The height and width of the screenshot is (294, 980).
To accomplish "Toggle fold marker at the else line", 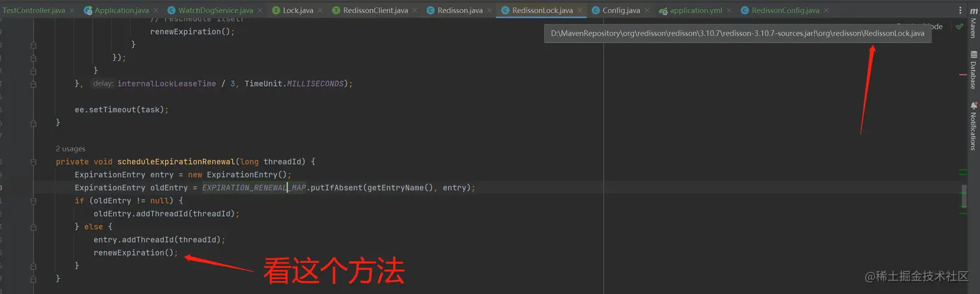I will (x=33, y=227).
